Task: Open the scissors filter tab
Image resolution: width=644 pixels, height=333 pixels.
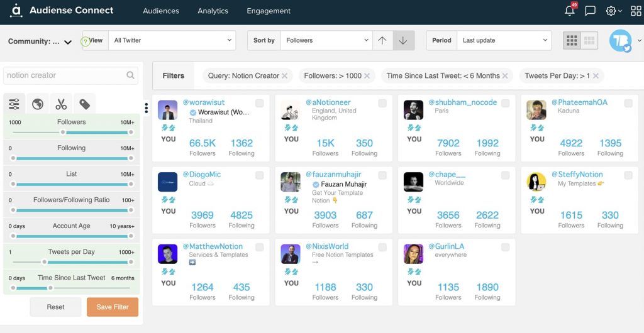Action: (x=61, y=104)
